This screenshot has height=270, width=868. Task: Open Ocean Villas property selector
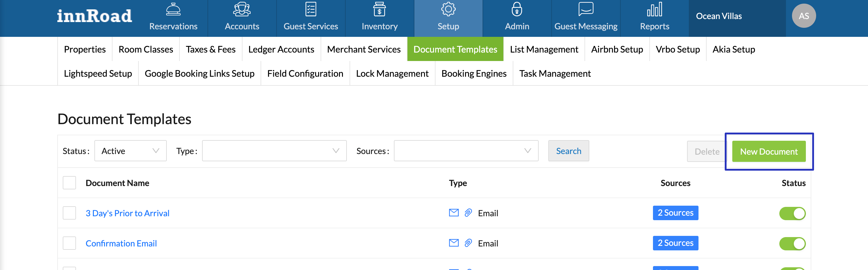(x=737, y=18)
